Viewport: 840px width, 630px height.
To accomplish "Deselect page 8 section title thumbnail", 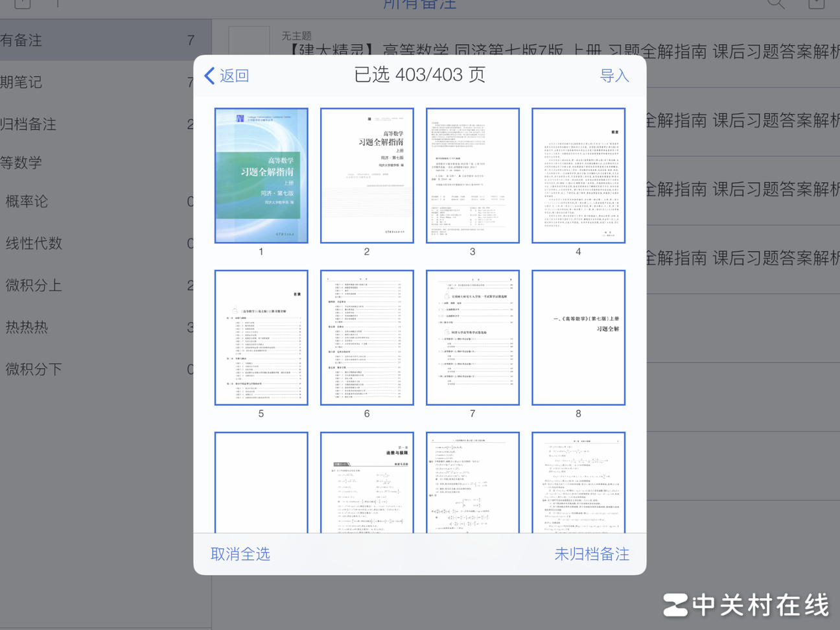I will (x=578, y=338).
